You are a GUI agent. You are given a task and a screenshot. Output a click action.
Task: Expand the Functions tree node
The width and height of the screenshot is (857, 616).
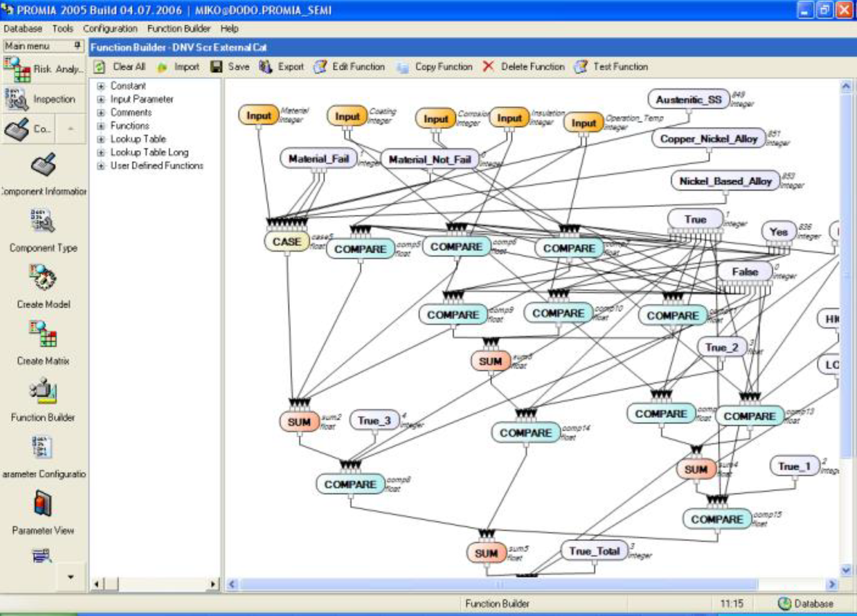click(100, 126)
